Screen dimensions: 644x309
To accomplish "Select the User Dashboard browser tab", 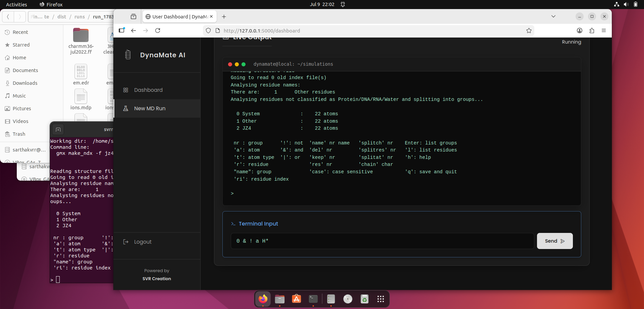I will pos(179,16).
